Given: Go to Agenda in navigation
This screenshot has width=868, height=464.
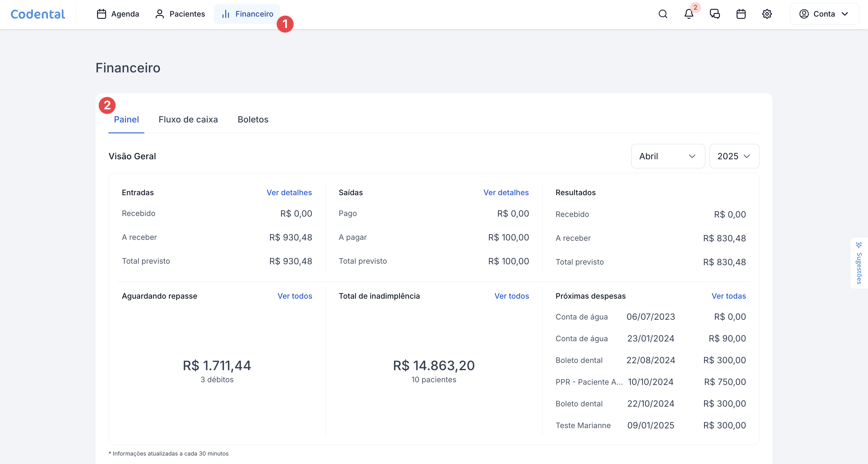Looking at the screenshot, I should (x=118, y=14).
